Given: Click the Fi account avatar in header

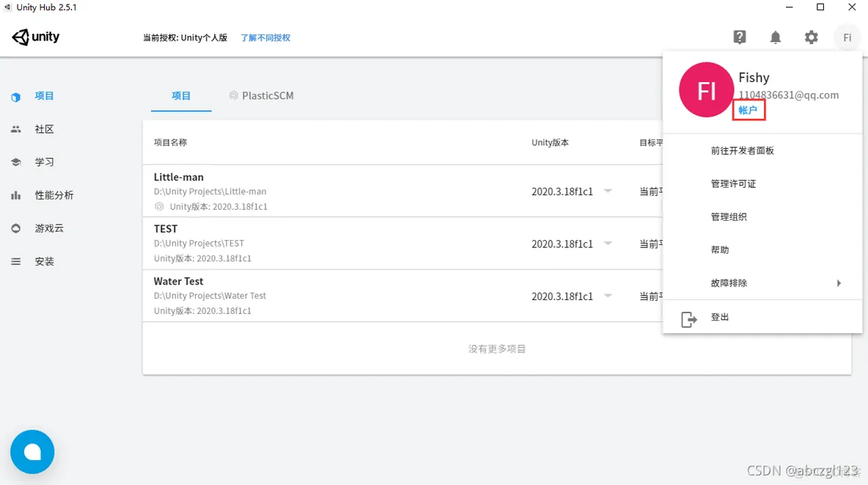Looking at the screenshot, I should [847, 37].
